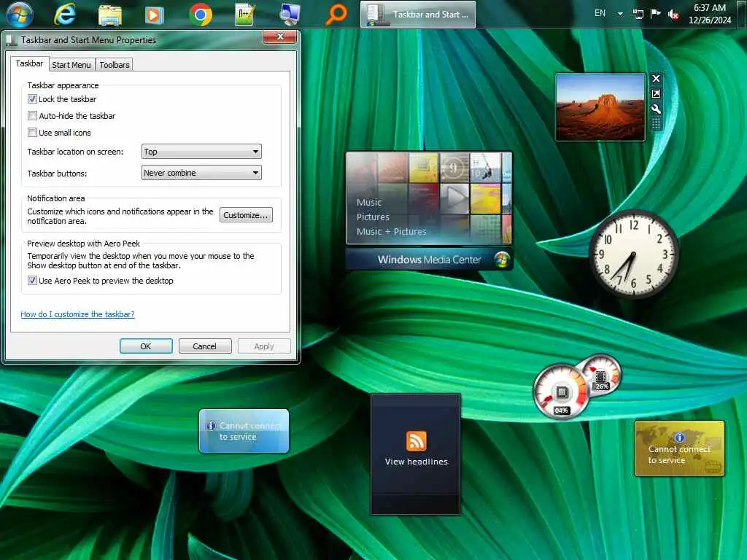Uncheck Lock the taskbar
Viewport: 747px width, 560px height.
[32, 99]
